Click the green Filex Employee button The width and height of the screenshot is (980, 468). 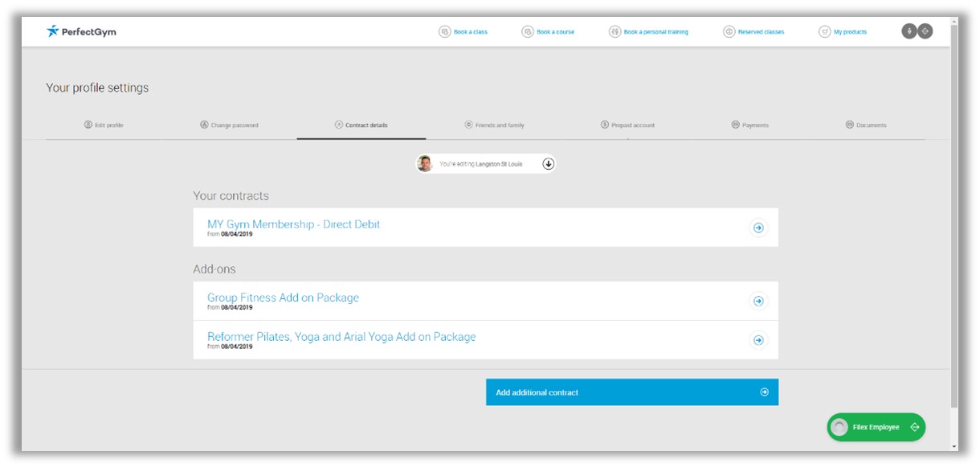(x=876, y=427)
